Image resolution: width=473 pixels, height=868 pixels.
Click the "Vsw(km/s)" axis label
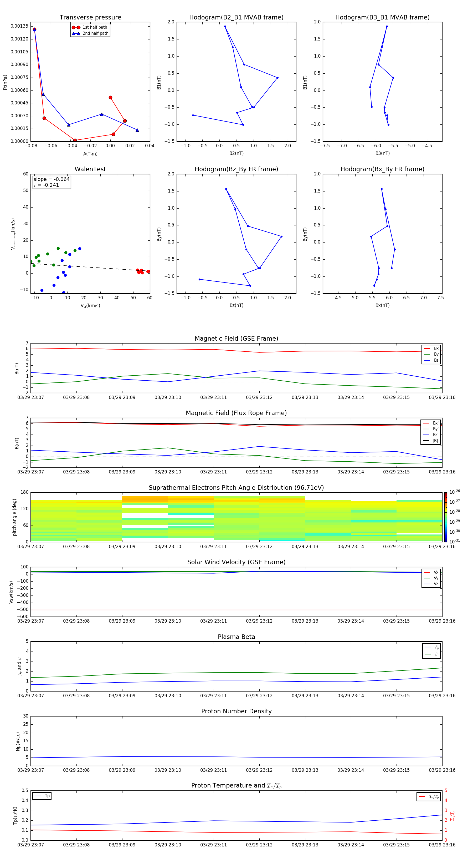[11, 592]
